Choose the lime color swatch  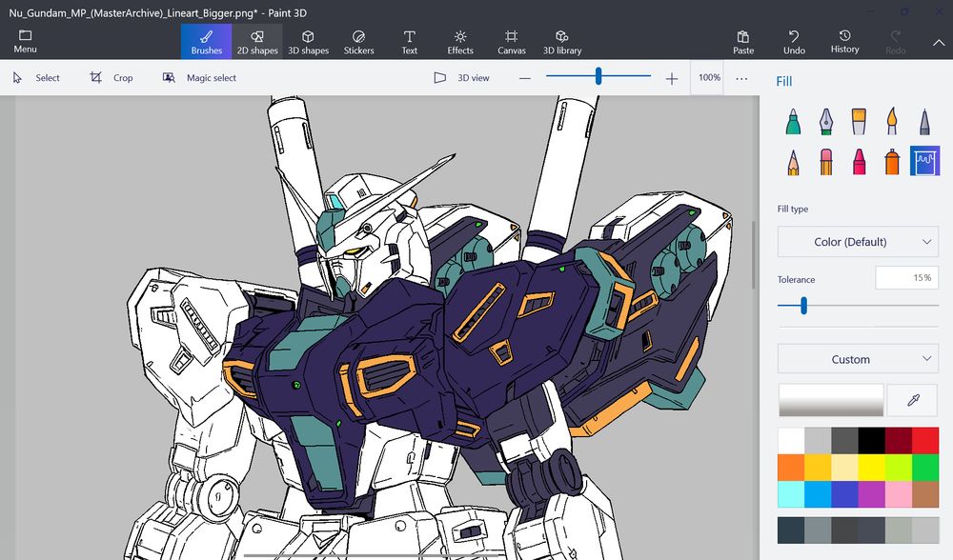coord(899,468)
